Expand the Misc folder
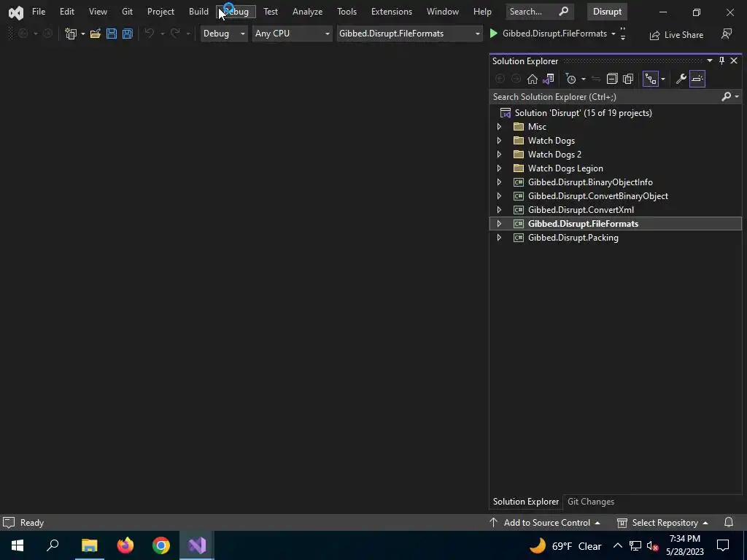Image resolution: width=747 pixels, height=560 pixels. tap(499, 127)
